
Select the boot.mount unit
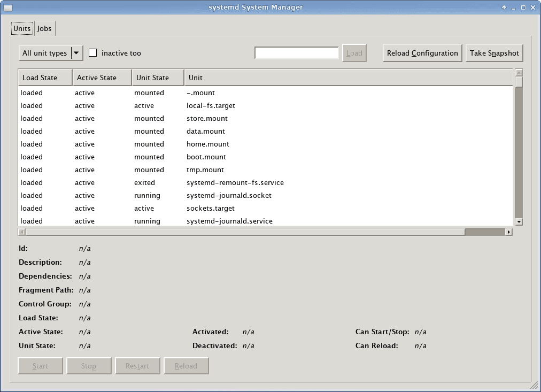point(265,157)
